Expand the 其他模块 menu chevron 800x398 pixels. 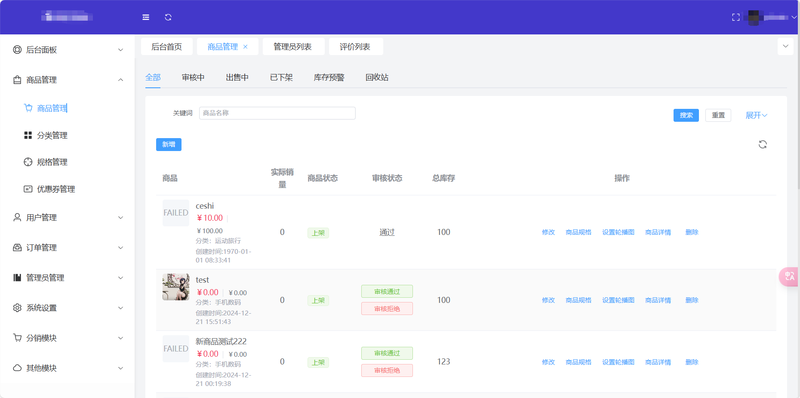click(x=120, y=368)
